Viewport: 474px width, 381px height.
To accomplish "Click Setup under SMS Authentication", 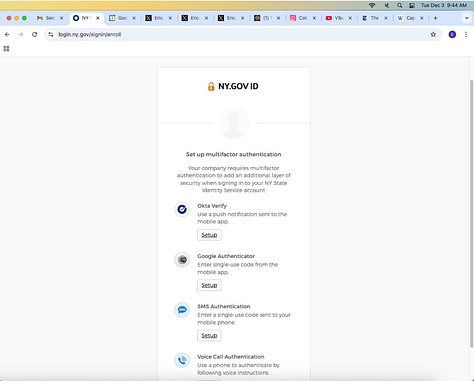I will tap(209, 336).
